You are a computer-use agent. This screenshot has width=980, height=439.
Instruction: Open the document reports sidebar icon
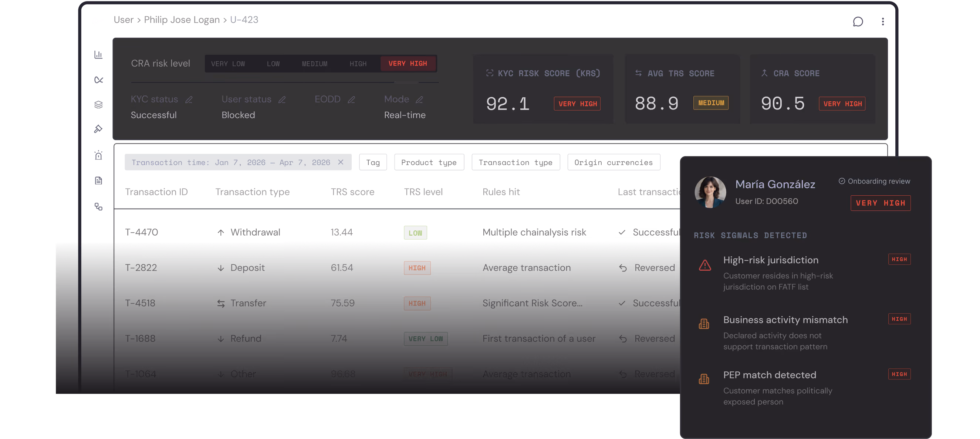click(x=98, y=181)
